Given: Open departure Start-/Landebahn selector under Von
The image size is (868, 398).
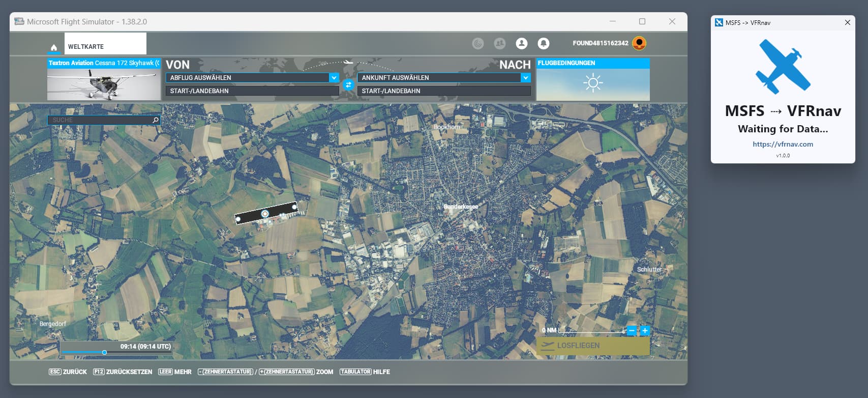Looking at the screenshot, I should pyautogui.click(x=252, y=91).
